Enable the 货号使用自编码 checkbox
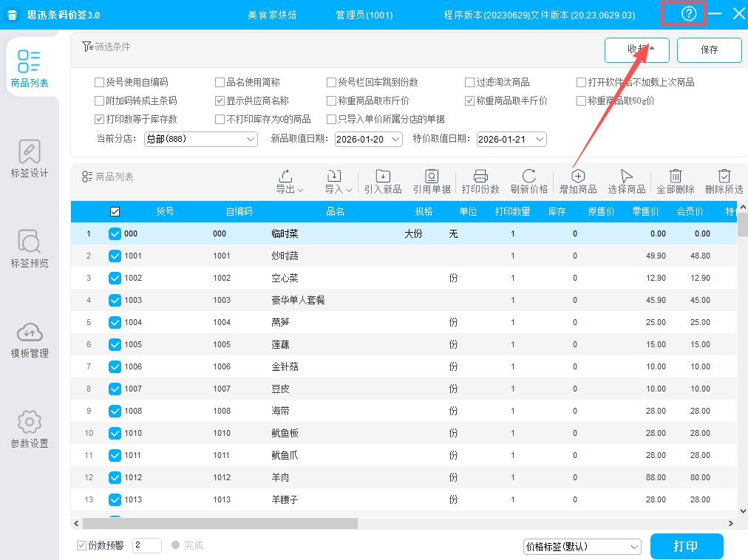This screenshot has width=748, height=560. pos(100,83)
